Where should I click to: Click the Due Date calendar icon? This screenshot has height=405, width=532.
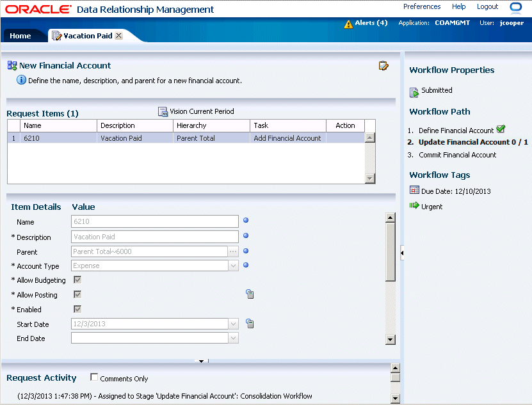[414, 190]
